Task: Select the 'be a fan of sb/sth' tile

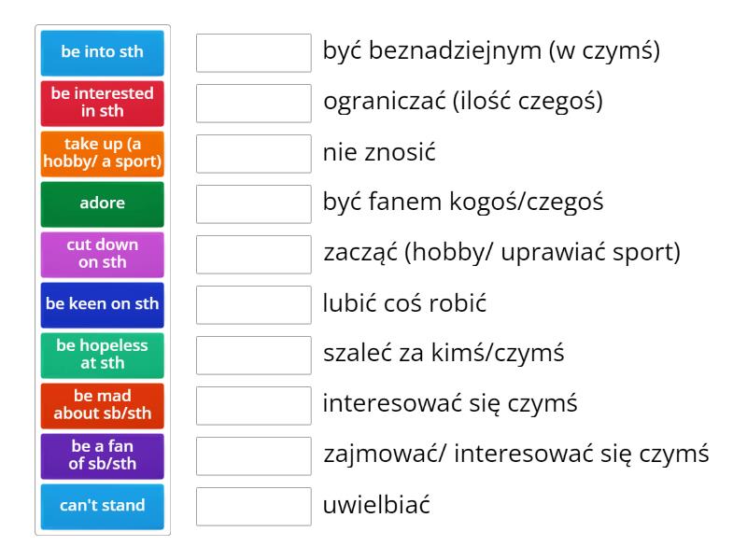Action: [x=103, y=456]
